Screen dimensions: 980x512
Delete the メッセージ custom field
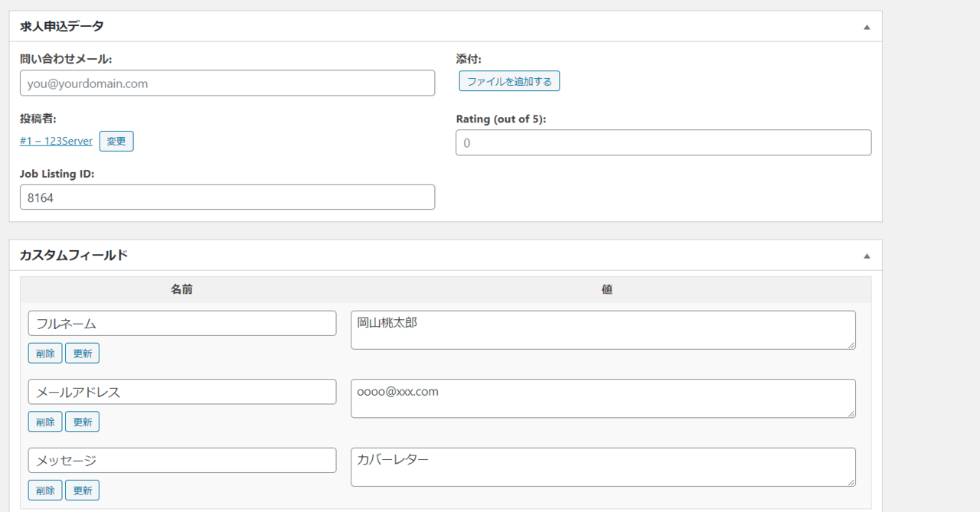click(45, 490)
